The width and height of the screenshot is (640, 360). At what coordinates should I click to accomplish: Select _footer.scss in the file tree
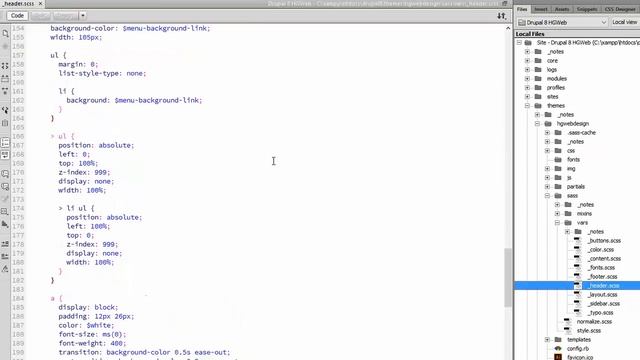click(x=602, y=277)
